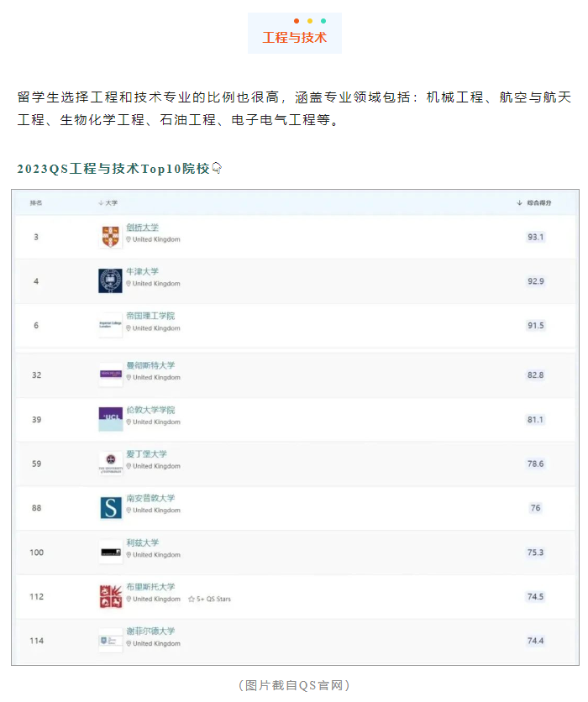Open the UCL purple logo
The image size is (588, 702).
pyautogui.click(x=111, y=419)
